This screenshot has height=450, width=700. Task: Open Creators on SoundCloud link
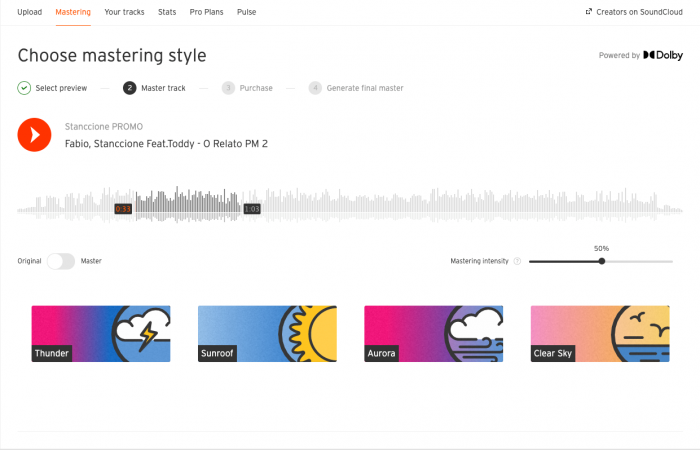[x=639, y=12]
